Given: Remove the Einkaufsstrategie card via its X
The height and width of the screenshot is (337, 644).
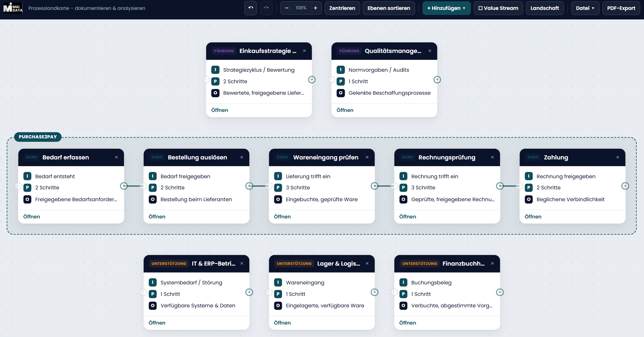Looking at the screenshot, I should (304, 51).
